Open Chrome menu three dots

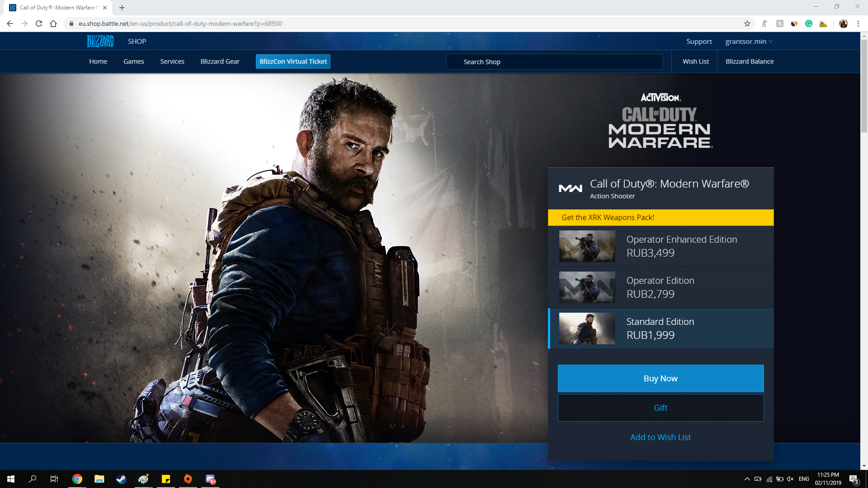pos(858,23)
